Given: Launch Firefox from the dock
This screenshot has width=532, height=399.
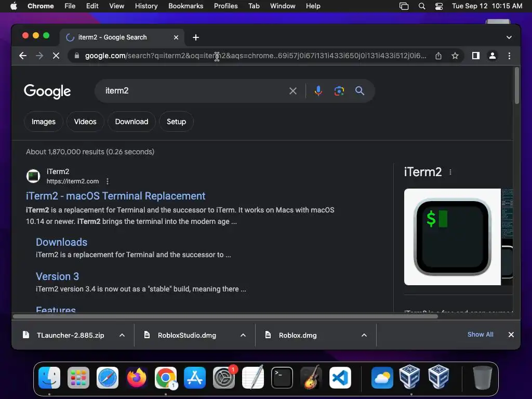Looking at the screenshot, I should coord(137,378).
